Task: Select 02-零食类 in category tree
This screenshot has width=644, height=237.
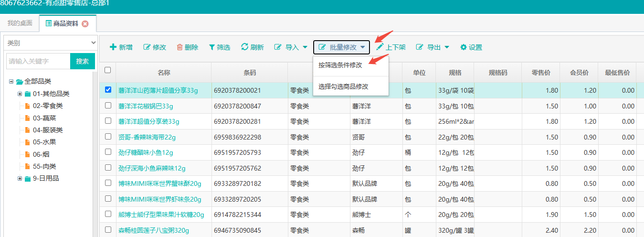Action: tap(48, 106)
